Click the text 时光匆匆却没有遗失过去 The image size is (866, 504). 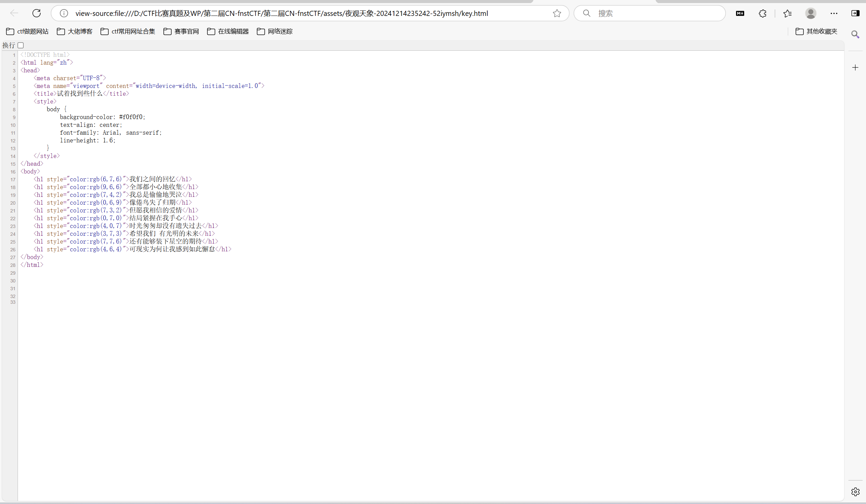point(165,226)
